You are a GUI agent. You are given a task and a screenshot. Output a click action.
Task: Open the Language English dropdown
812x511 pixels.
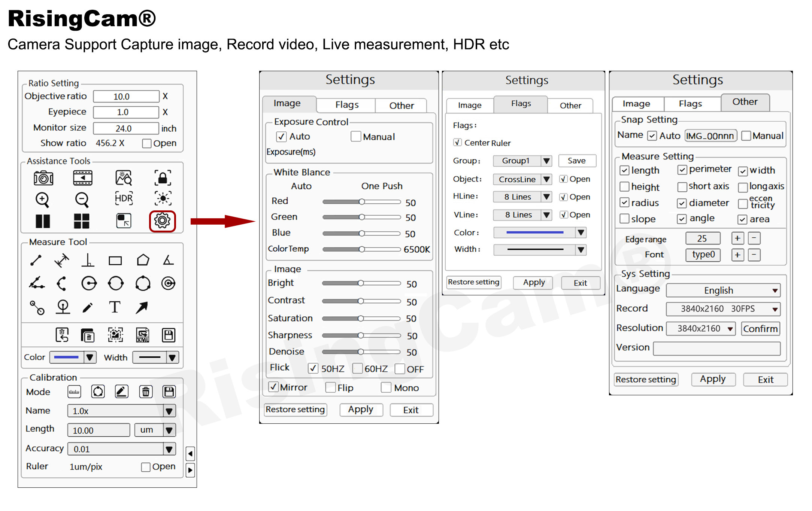(775, 291)
